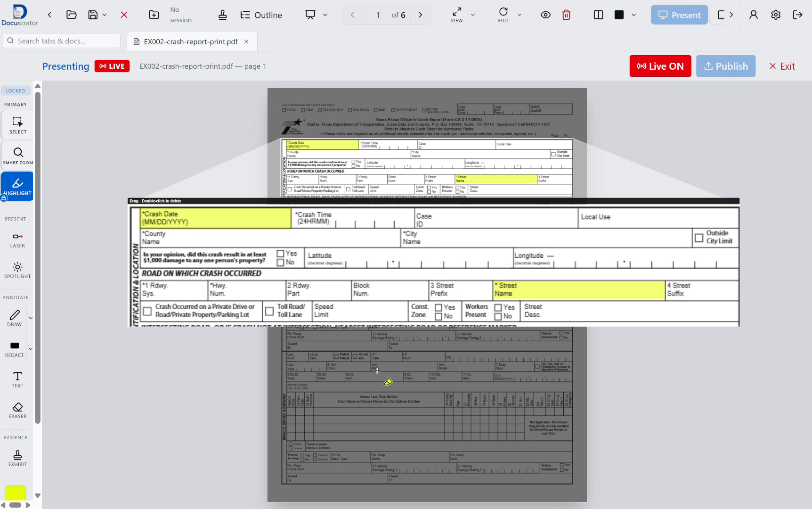The width and height of the screenshot is (812, 509).
Task: Open the color square dropdown arrow
Action: [x=634, y=15]
